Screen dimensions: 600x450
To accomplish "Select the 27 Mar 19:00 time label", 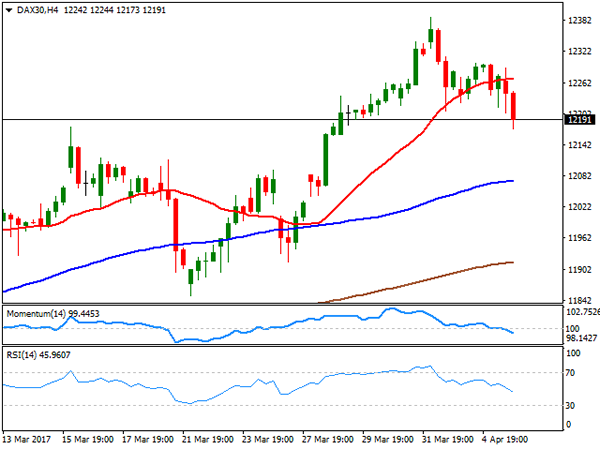I will tap(328, 439).
